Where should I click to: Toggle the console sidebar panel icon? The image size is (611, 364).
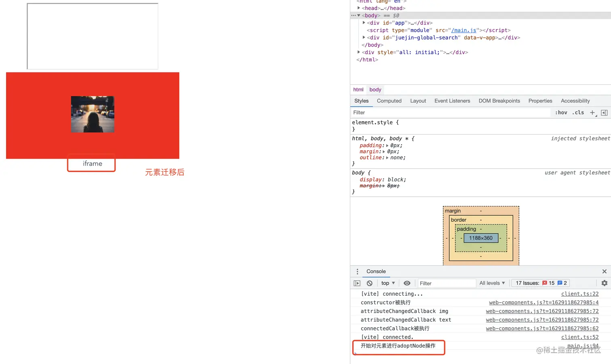357,283
